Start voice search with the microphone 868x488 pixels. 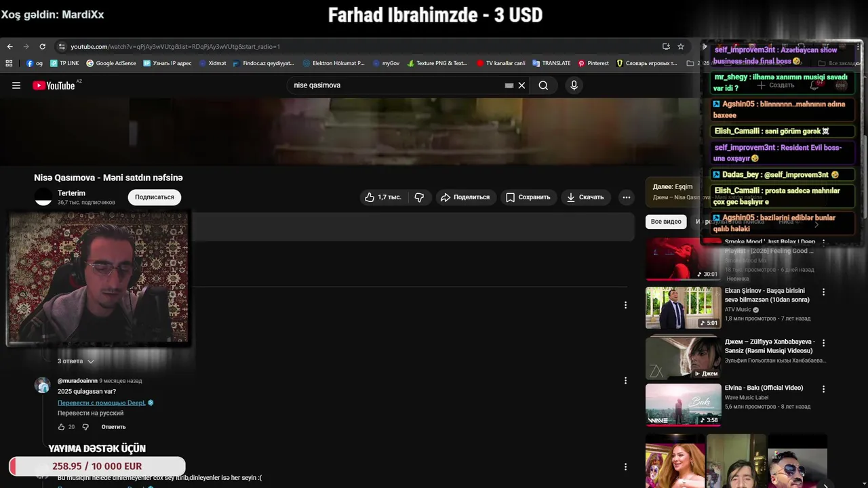pos(574,85)
